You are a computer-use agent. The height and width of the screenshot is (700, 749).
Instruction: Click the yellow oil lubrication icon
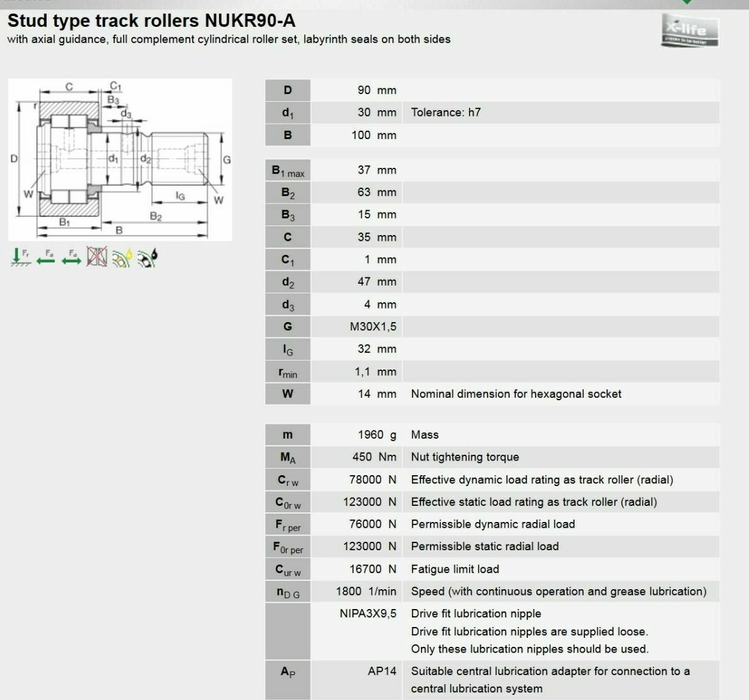(122, 258)
